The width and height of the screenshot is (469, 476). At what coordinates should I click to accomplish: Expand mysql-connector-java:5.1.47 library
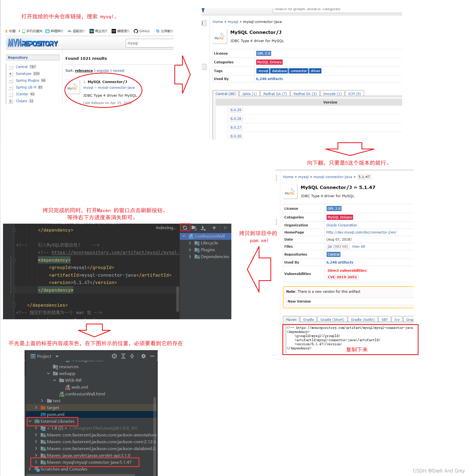click(36, 462)
